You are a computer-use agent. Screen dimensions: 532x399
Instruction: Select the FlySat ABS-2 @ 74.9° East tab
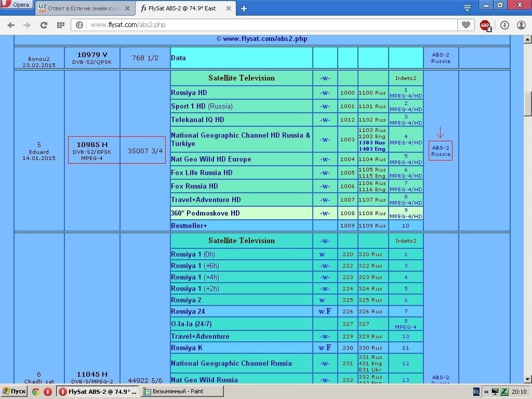tap(186, 8)
